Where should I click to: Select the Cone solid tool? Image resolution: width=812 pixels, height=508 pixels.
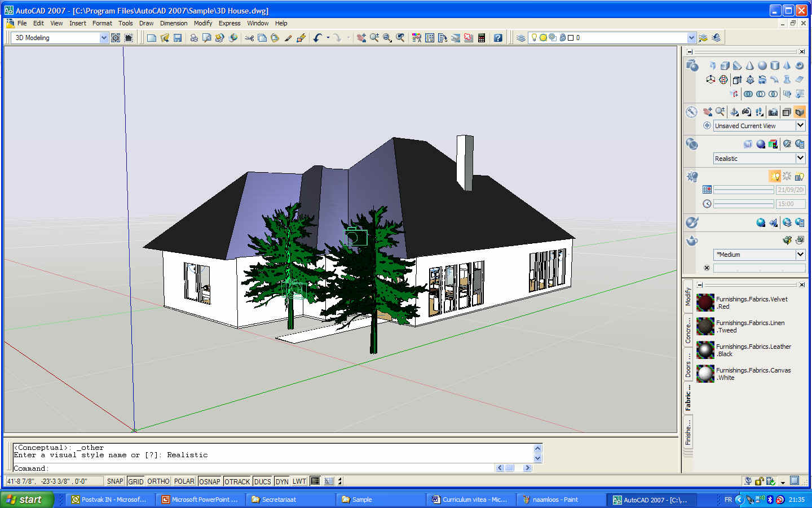click(x=749, y=65)
